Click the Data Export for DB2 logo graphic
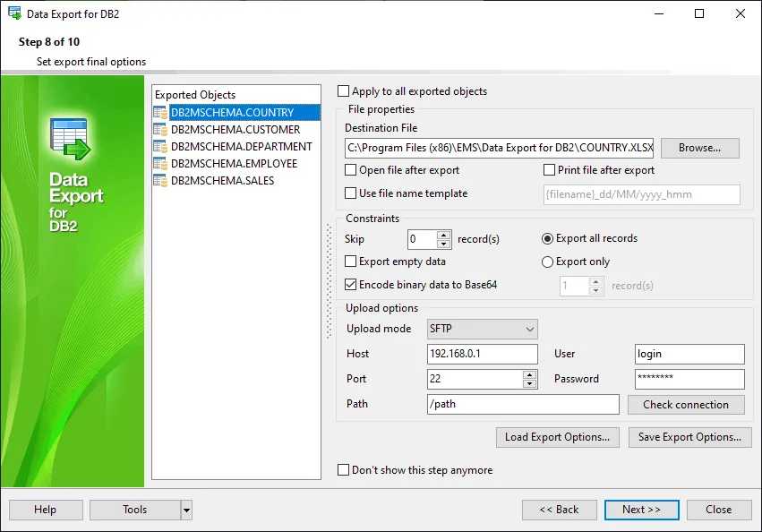This screenshot has width=762, height=532. pyautogui.click(x=70, y=139)
